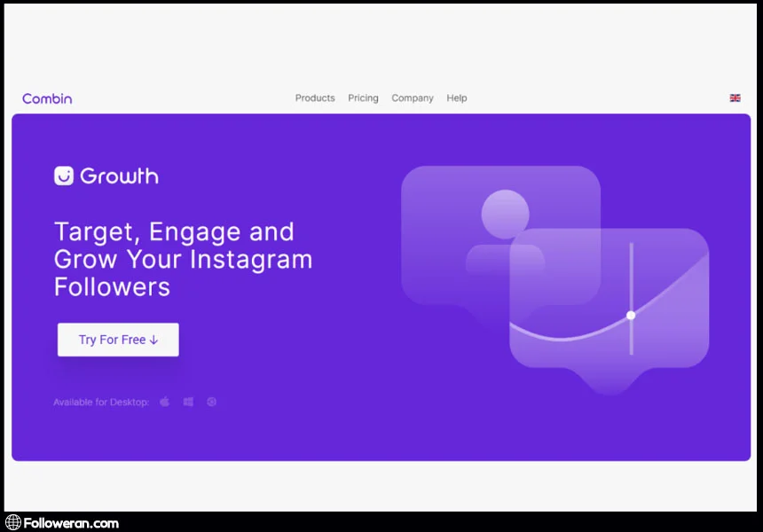This screenshot has height=532, width=763.
Task: Open the UK flag language selector
Action: (x=735, y=98)
